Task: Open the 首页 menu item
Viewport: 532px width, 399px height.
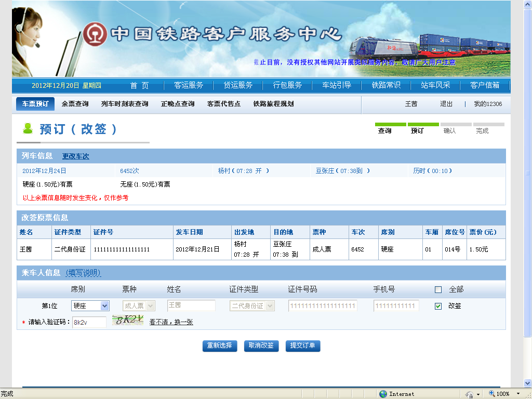Action: point(139,85)
